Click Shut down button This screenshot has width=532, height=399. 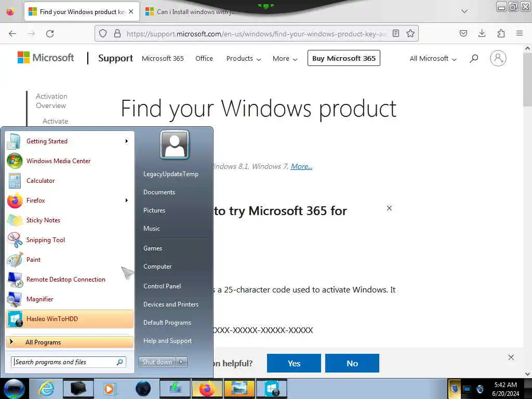157,362
